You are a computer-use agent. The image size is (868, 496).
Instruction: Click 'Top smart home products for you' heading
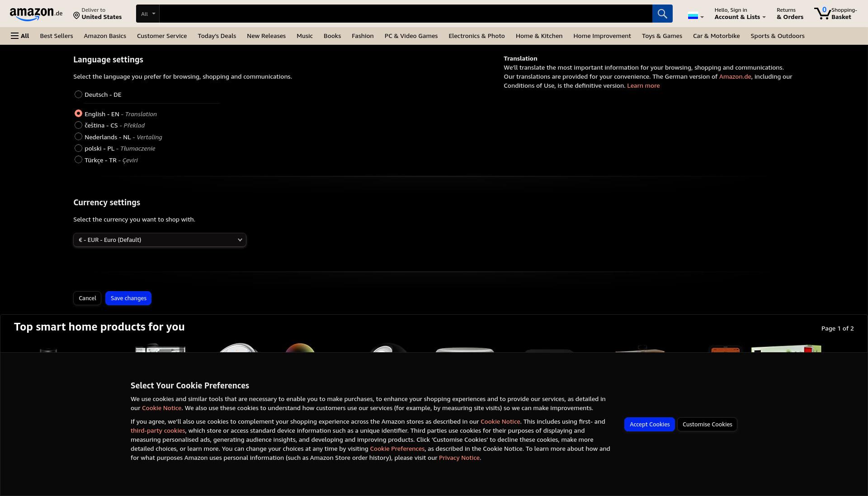click(x=99, y=327)
